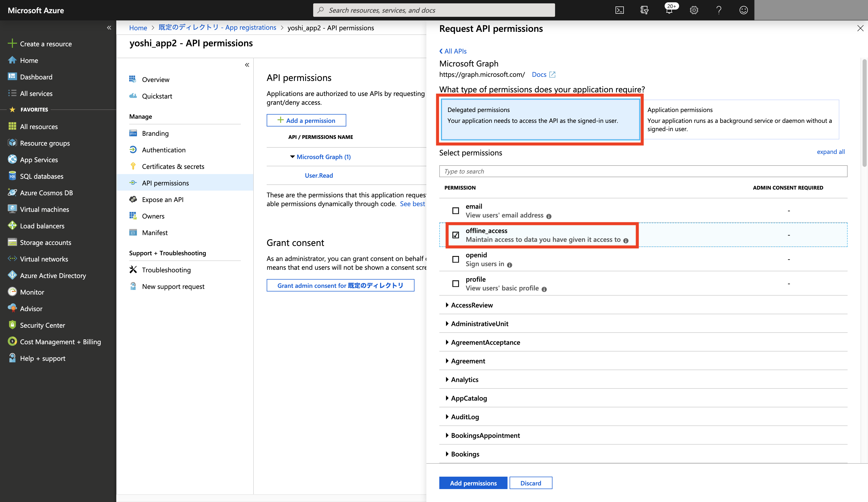Open Cloud Shell from the top bar
The image size is (868, 502).
[619, 10]
